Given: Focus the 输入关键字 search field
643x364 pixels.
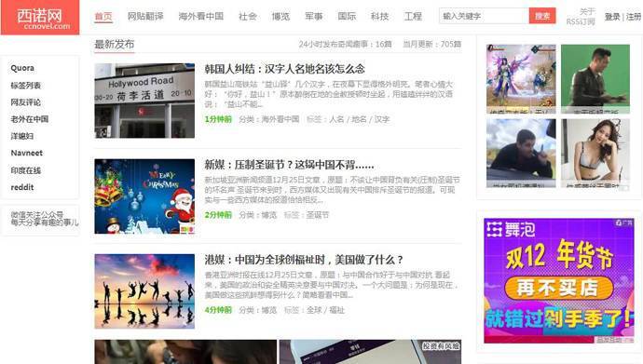Looking at the screenshot, I should click(x=484, y=16).
